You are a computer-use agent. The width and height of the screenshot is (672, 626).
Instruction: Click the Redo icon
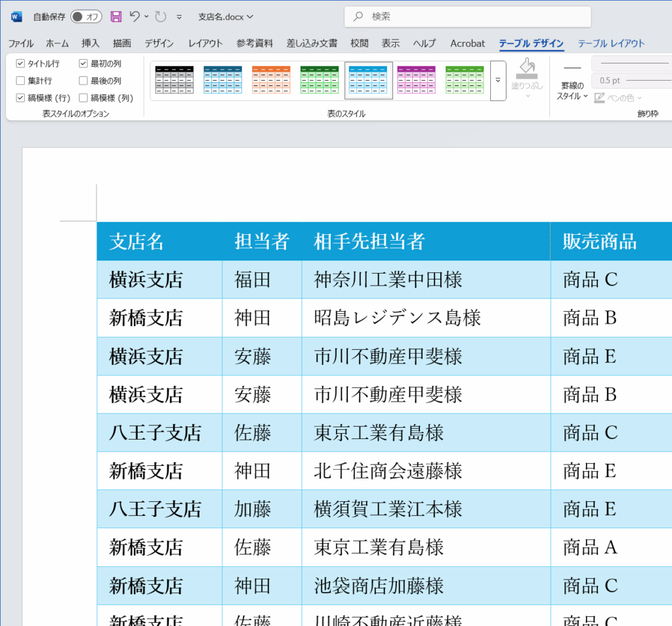[160, 16]
